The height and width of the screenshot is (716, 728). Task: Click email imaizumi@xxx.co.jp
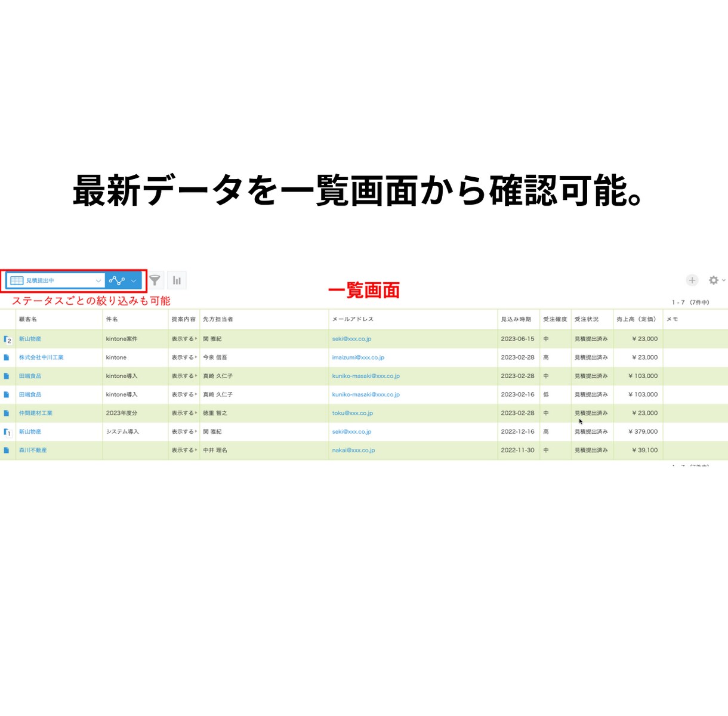tap(358, 357)
